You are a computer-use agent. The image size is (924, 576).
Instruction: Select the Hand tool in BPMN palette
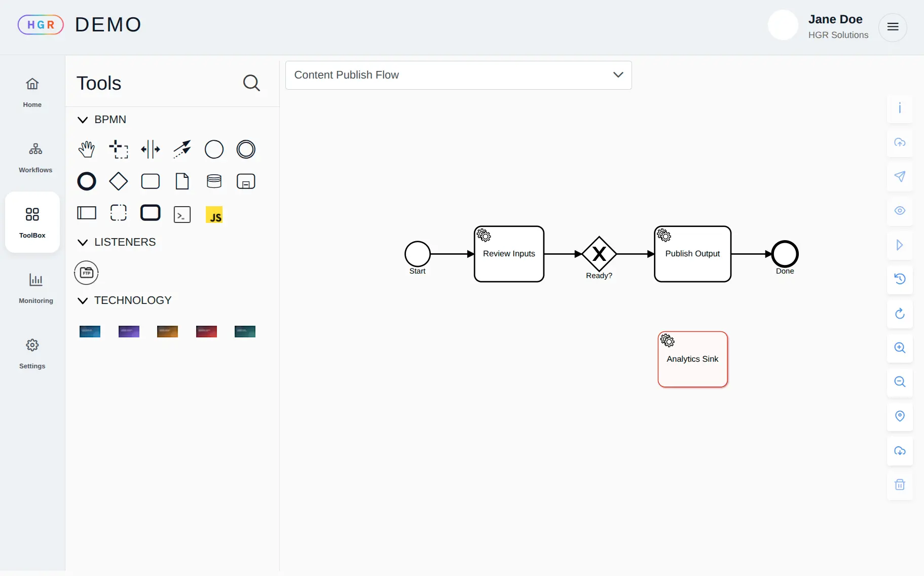coord(87,149)
